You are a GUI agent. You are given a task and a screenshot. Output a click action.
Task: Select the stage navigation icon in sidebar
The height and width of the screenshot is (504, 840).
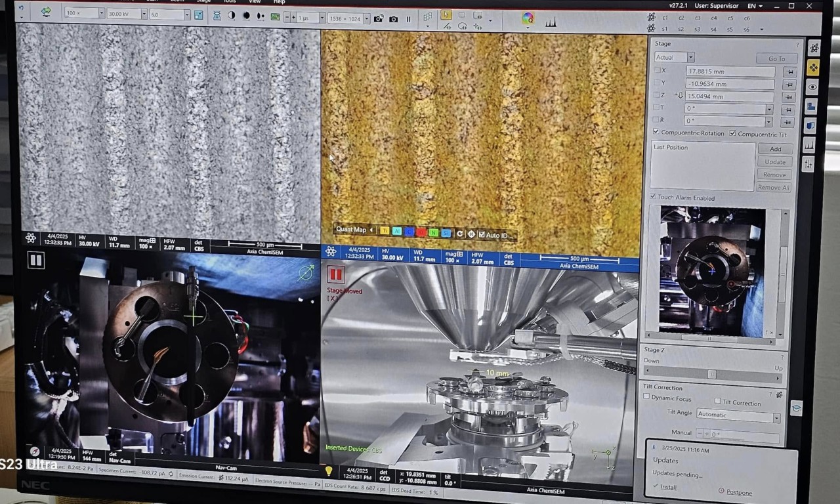813,67
